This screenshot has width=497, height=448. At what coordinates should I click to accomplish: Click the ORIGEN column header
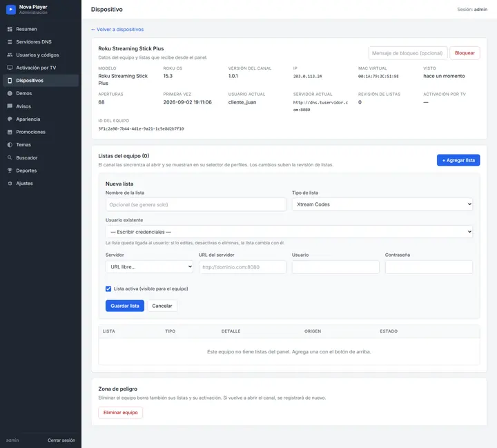(x=313, y=331)
